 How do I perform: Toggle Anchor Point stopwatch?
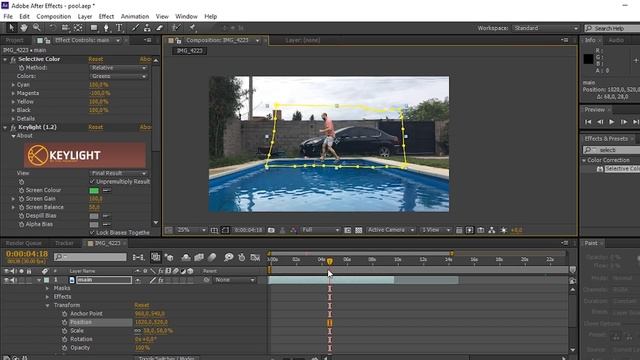click(64, 313)
